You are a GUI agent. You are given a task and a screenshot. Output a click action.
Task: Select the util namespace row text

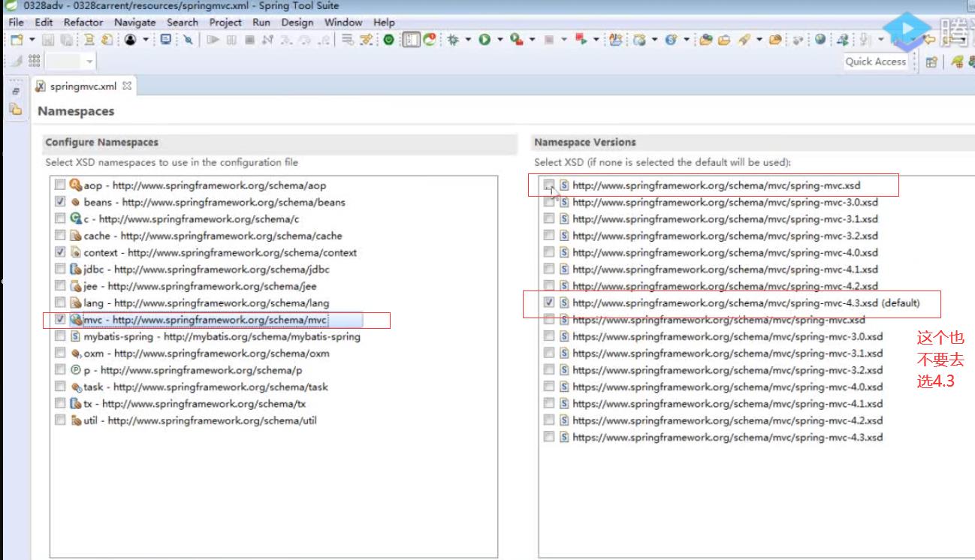pyautogui.click(x=200, y=420)
